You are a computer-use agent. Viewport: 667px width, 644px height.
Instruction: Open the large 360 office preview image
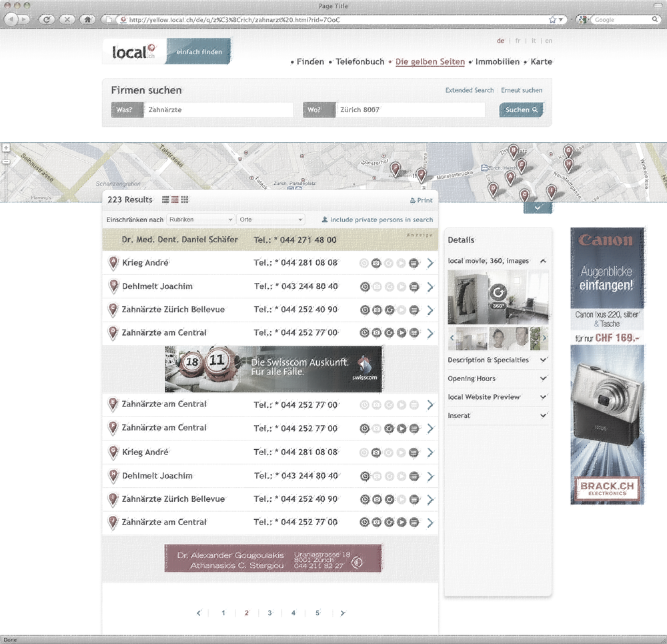[498, 297]
